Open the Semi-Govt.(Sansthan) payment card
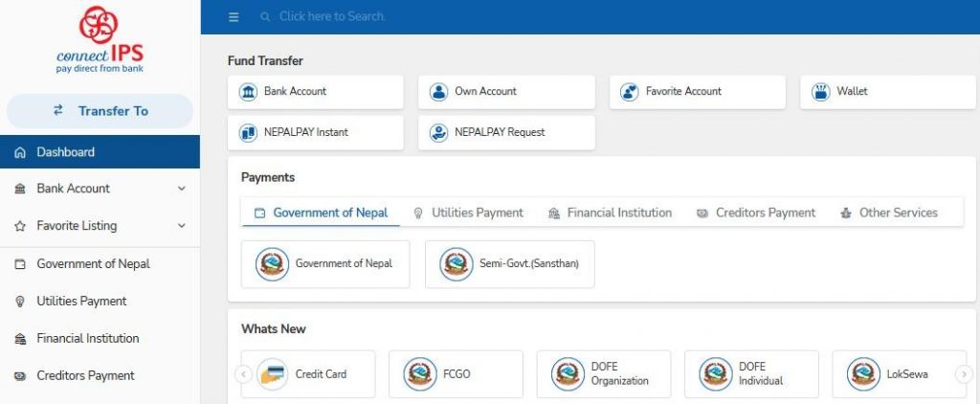Viewport: 980px width, 404px height. pyautogui.click(x=510, y=264)
